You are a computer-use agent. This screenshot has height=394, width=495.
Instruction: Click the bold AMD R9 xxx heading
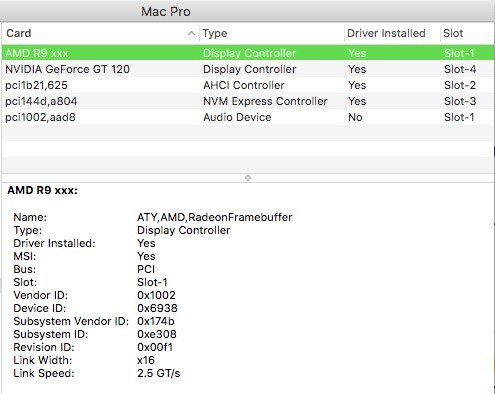(42, 190)
